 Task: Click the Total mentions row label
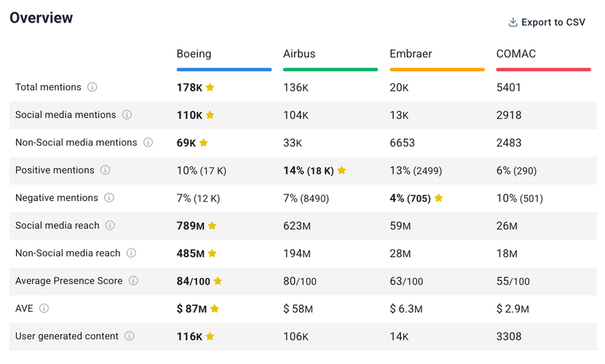48,87
